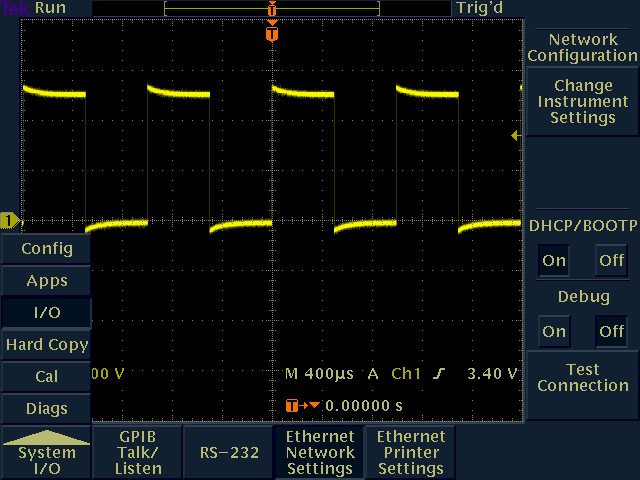
Task: Click the Channel 1 ground reference marker
Action: tap(10, 220)
